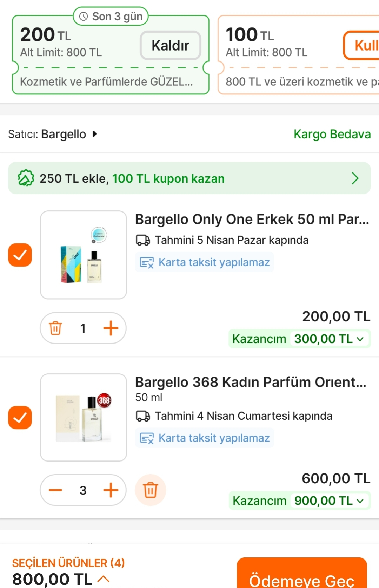This screenshot has height=588, width=379.
Task: Increase Bargello 368 quantity with plus icon
Action: pos(111,490)
